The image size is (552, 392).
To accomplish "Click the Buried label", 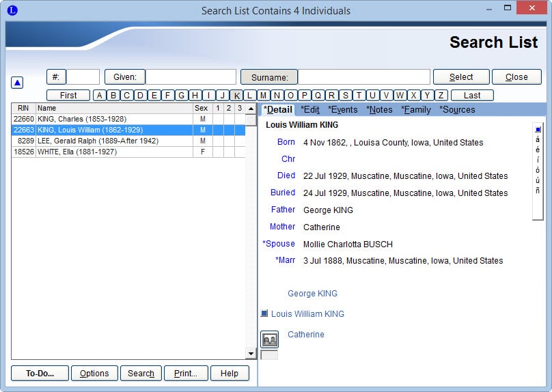I will [283, 192].
